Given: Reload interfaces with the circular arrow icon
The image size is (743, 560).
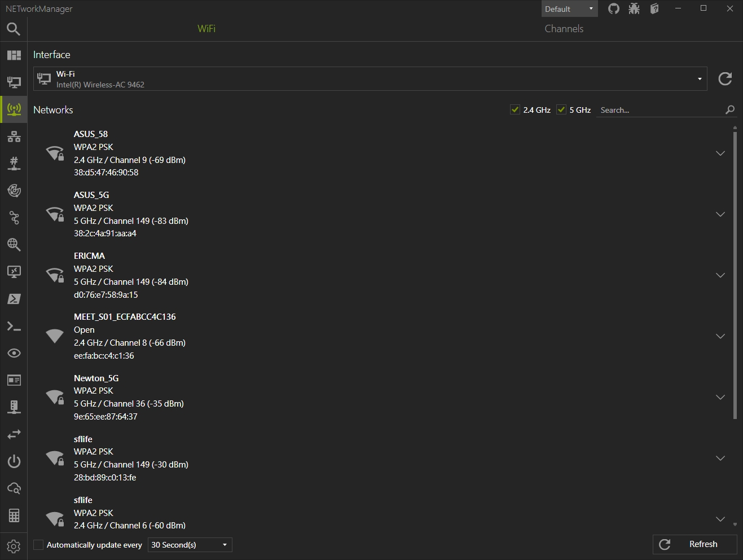Looking at the screenshot, I should pos(725,79).
